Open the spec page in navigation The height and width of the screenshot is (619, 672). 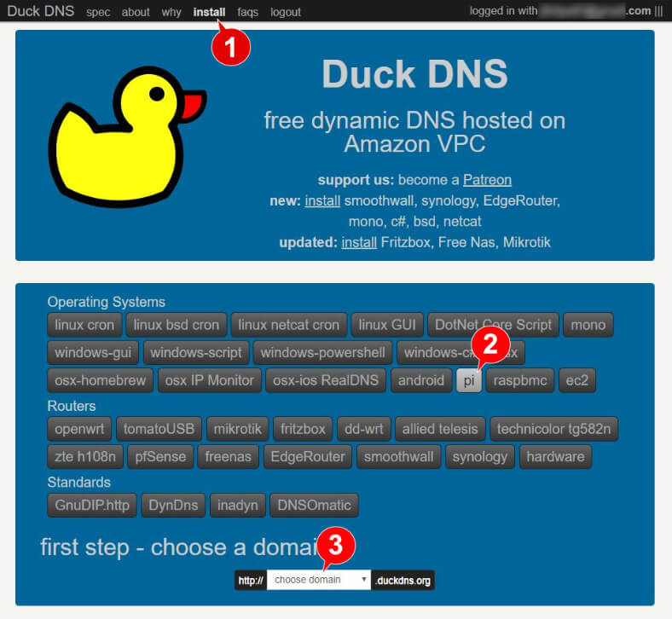pos(98,12)
